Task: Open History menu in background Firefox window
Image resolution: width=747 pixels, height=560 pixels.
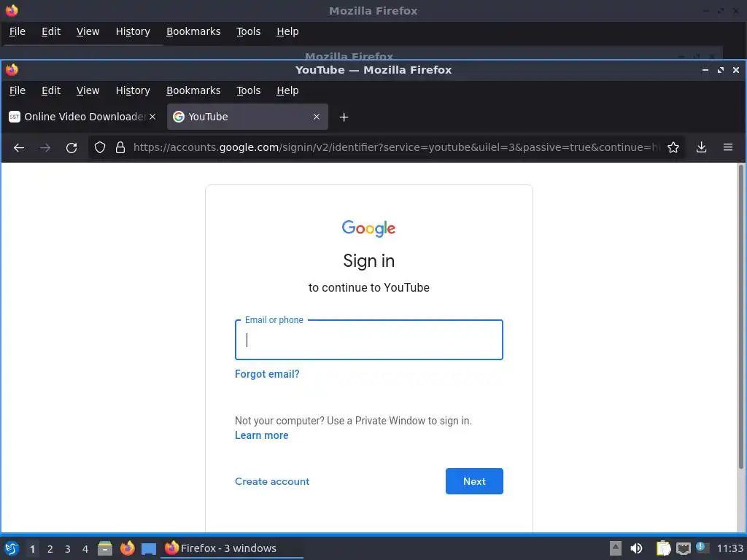Action: (133, 31)
